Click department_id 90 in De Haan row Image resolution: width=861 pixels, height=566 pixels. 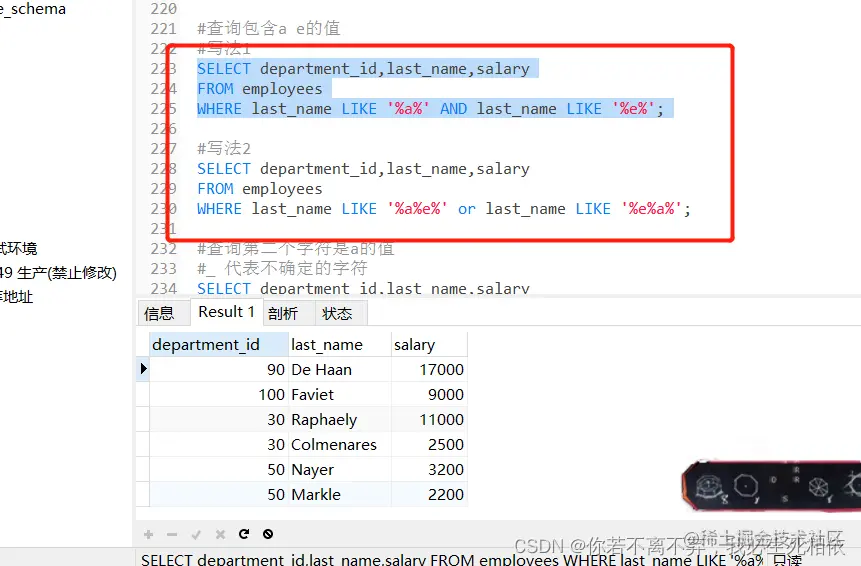pos(219,369)
